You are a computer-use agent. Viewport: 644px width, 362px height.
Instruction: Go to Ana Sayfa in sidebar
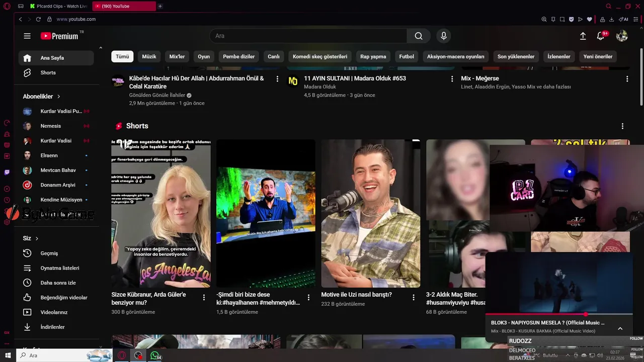[x=56, y=58]
